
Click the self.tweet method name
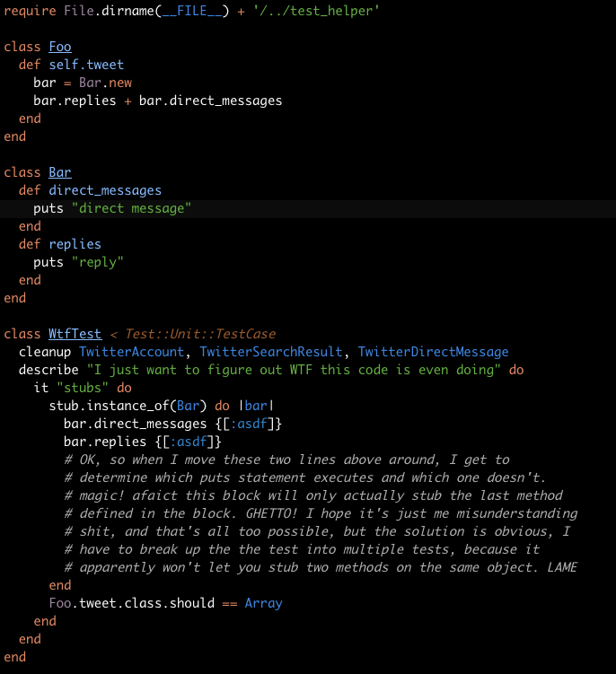pos(86,65)
